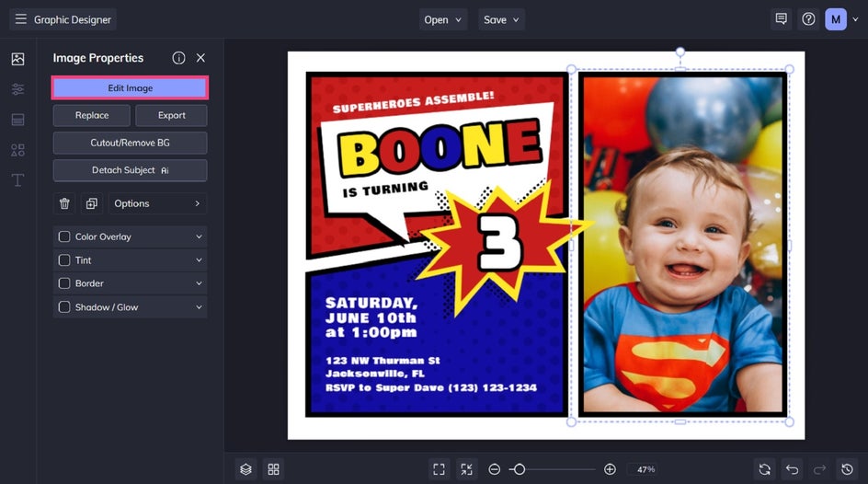Click the 'Graphic Designer' title label
The height and width of the screenshot is (484, 868).
73,19
